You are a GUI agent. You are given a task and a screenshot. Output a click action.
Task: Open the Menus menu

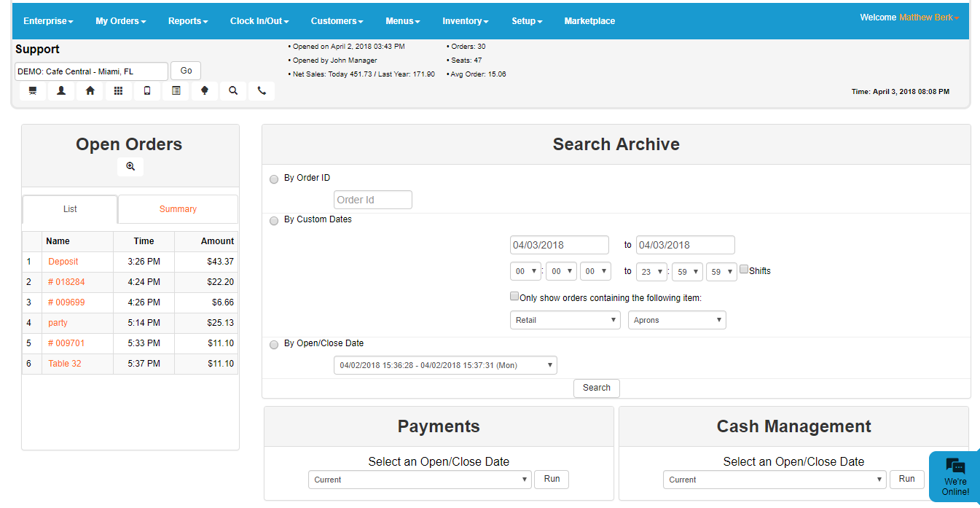403,21
